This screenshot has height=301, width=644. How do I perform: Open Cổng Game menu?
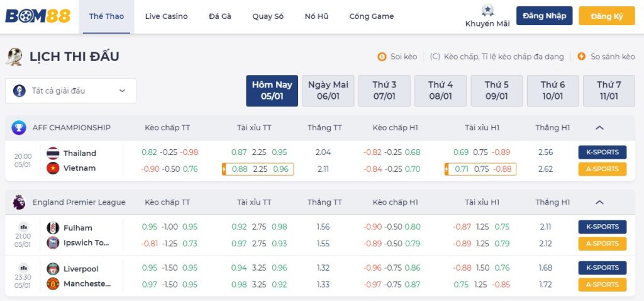(372, 16)
